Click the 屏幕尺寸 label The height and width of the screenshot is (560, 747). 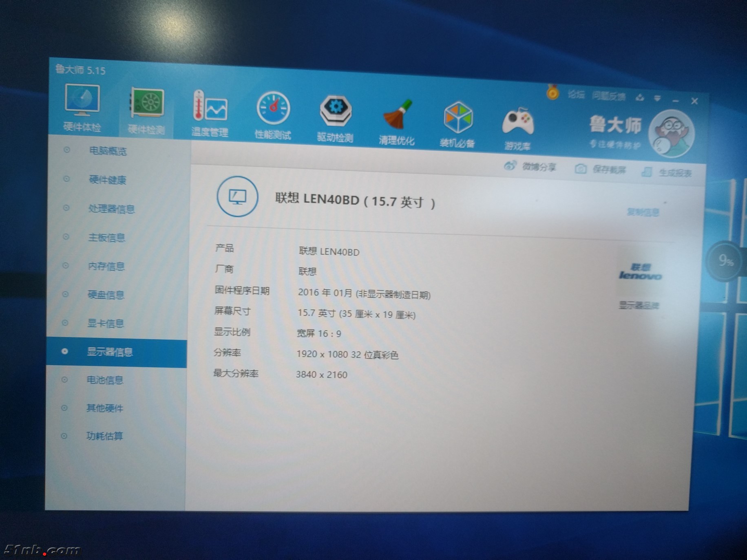pos(232,311)
